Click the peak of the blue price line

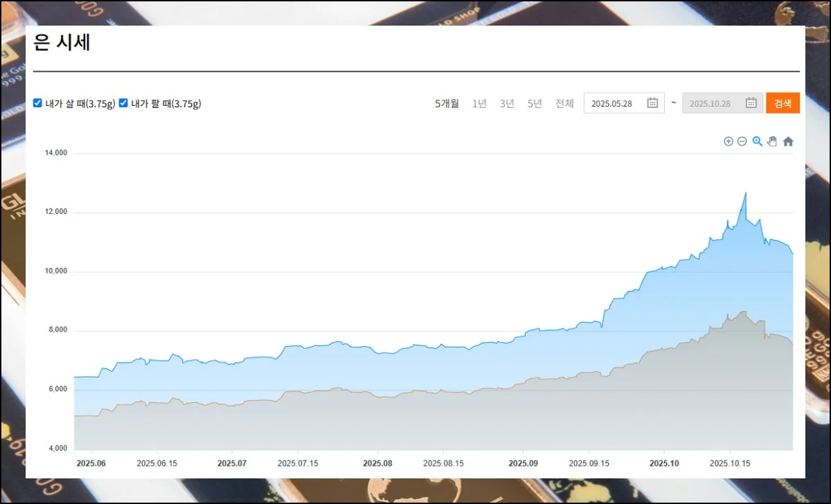tap(746, 193)
